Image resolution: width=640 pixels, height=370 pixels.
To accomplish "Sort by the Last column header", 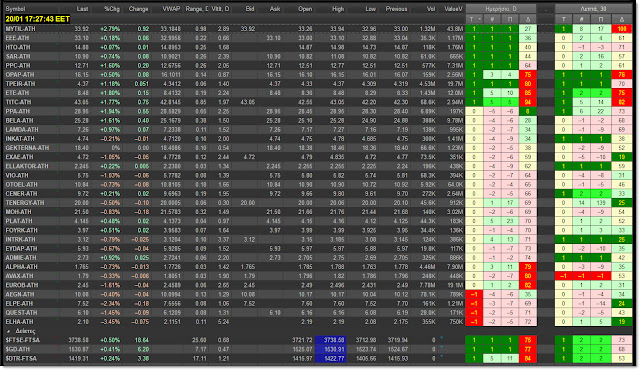I will pos(82,9).
